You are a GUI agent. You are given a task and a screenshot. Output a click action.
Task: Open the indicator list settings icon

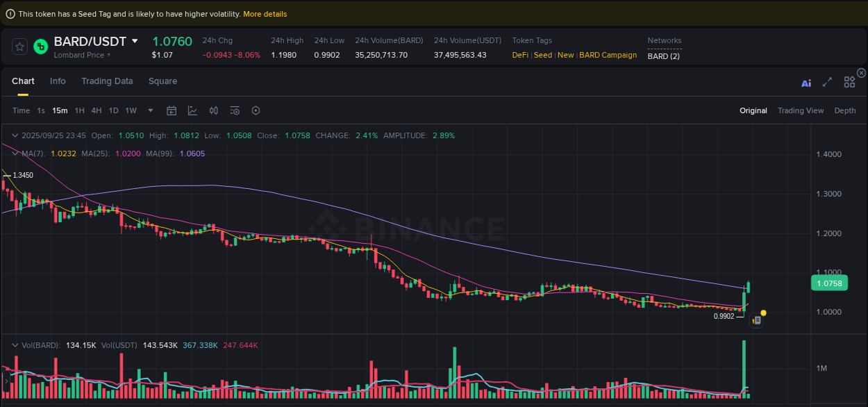[234, 110]
